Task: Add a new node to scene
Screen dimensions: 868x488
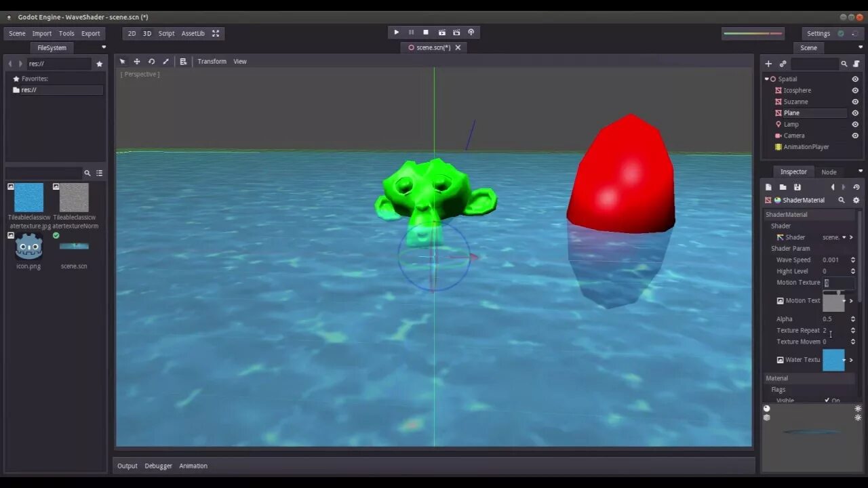Action: click(x=768, y=64)
